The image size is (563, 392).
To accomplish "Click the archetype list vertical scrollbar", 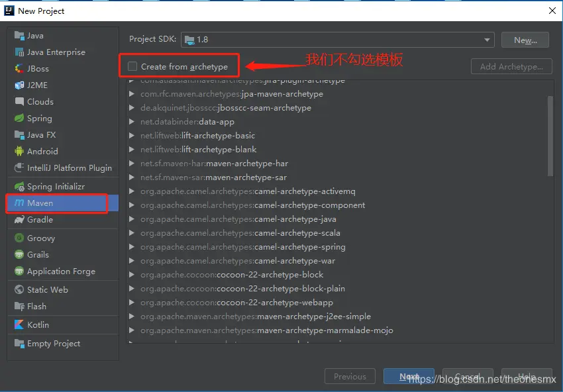I will pyautogui.click(x=550, y=136).
